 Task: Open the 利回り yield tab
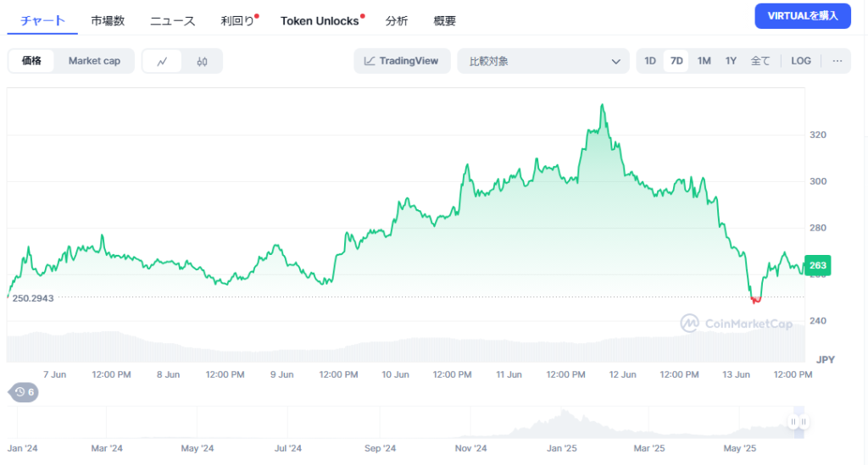pyautogui.click(x=236, y=21)
